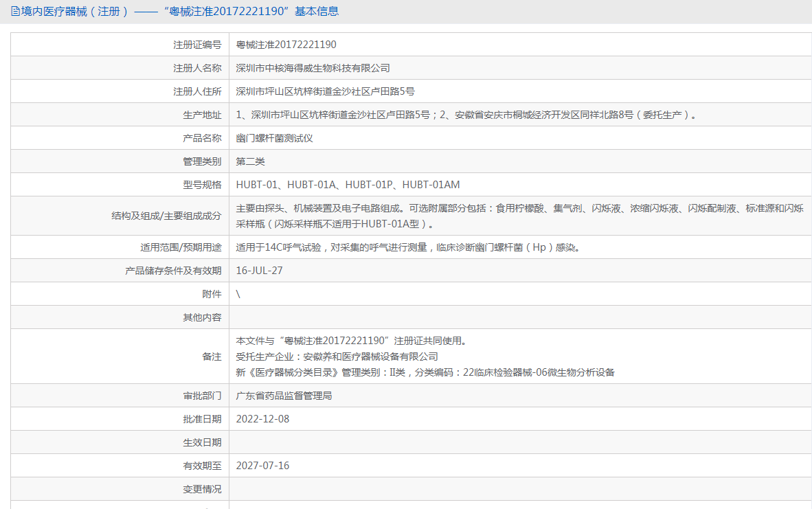Select the backslash value in the 附件 row
The height and width of the screenshot is (509, 812).
tap(238, 294)
